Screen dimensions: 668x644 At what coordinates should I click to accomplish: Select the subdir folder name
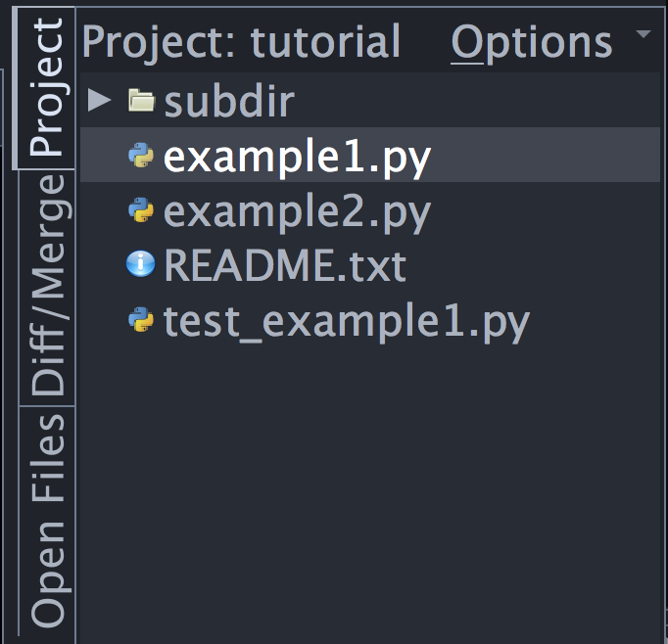[229, 101]
